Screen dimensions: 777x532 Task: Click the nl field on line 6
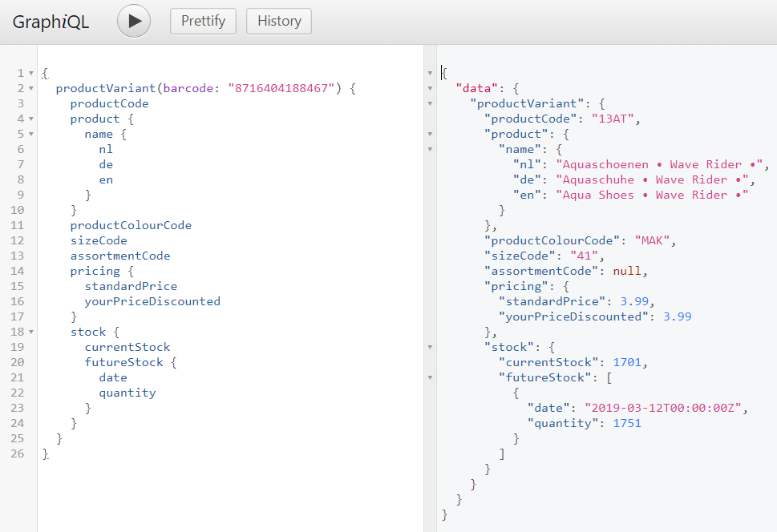[106, 149]
